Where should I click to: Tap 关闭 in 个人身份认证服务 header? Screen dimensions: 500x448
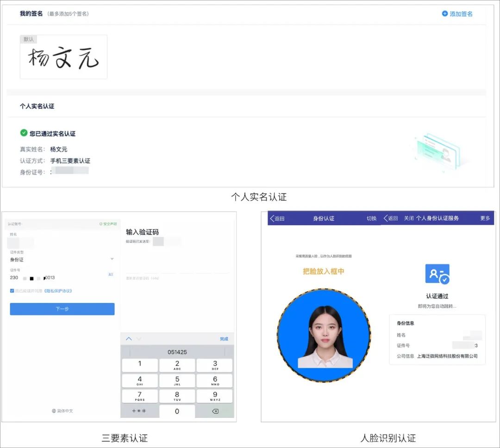click(408, 218)
